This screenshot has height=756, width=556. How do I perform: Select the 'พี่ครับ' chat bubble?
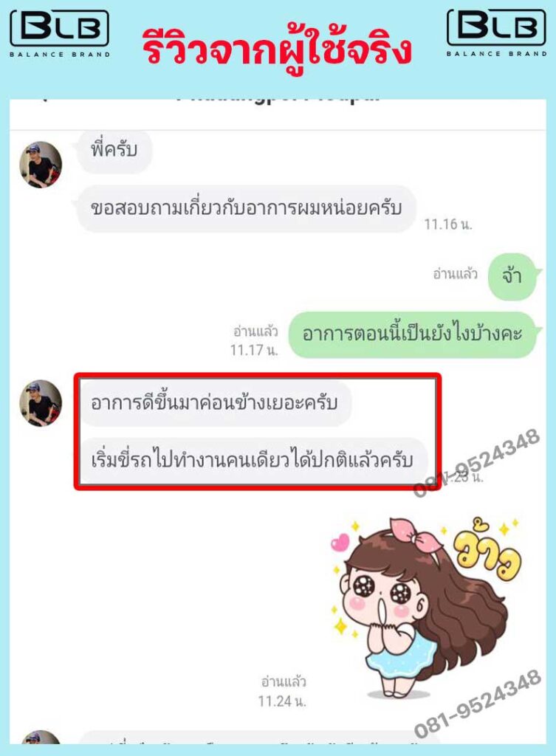coord(114,150)
